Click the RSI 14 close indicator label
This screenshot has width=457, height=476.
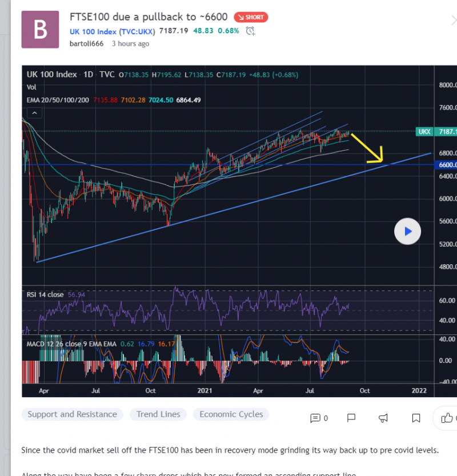45,295
